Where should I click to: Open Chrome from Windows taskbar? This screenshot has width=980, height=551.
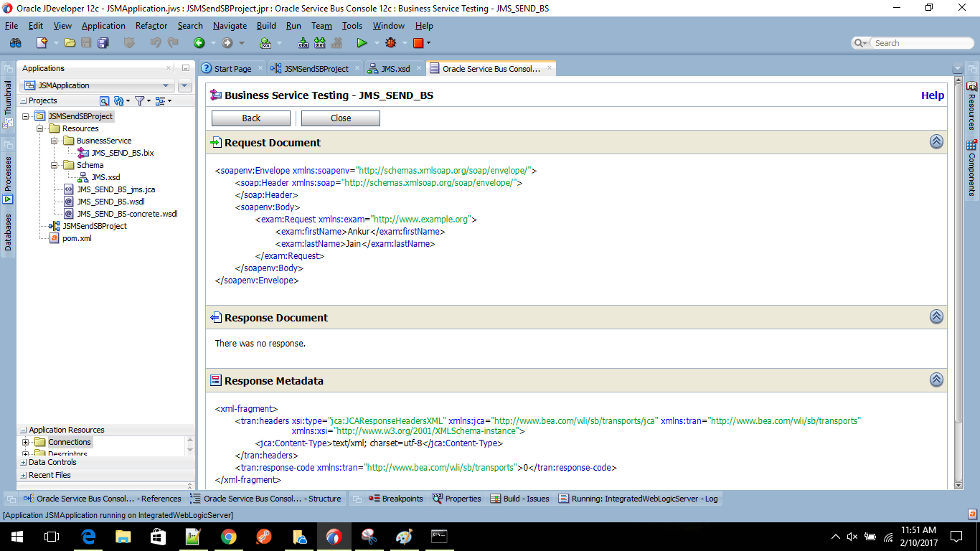point(229,537)
